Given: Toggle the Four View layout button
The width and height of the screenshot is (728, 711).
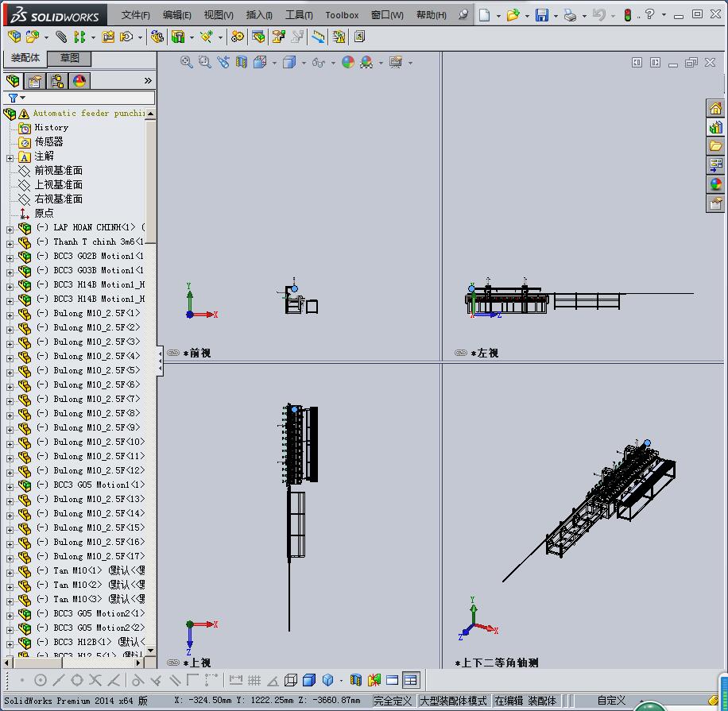Looking at the screenshot, I should click(411, 680).
